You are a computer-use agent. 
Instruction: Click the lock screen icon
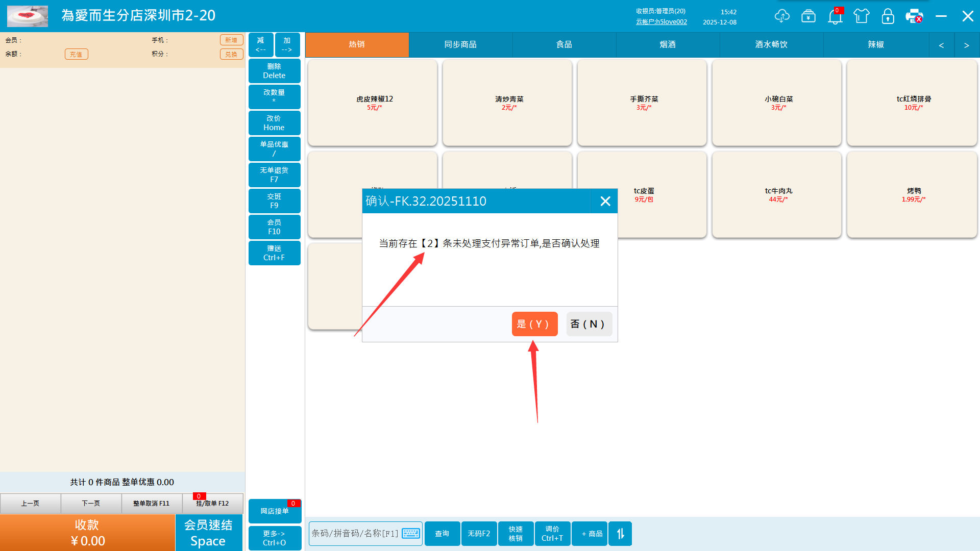[x=888, y=16]
